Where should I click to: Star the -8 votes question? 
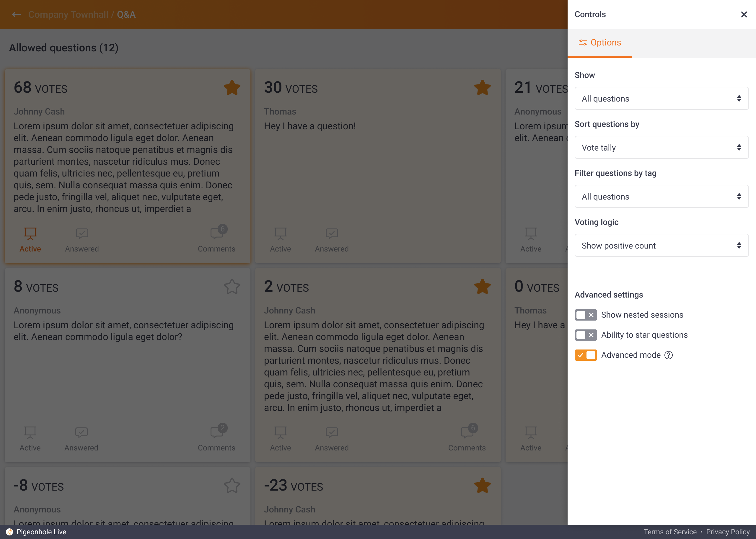coord(232,486)
